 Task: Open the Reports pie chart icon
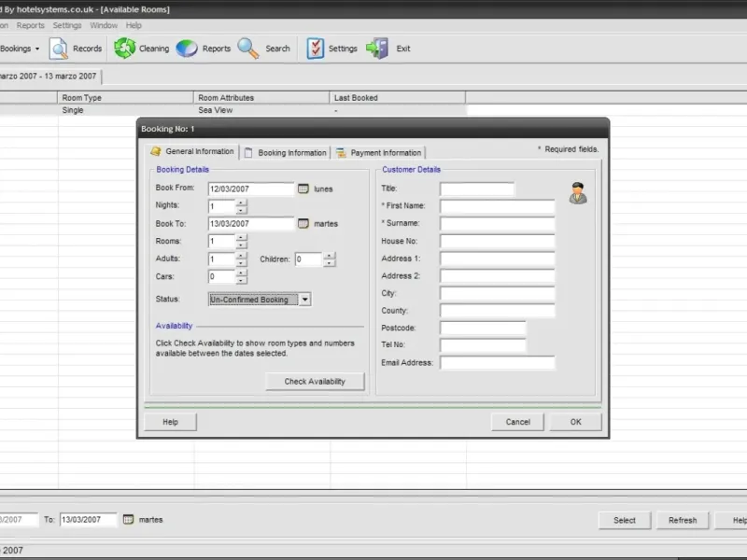coord(187,49)
